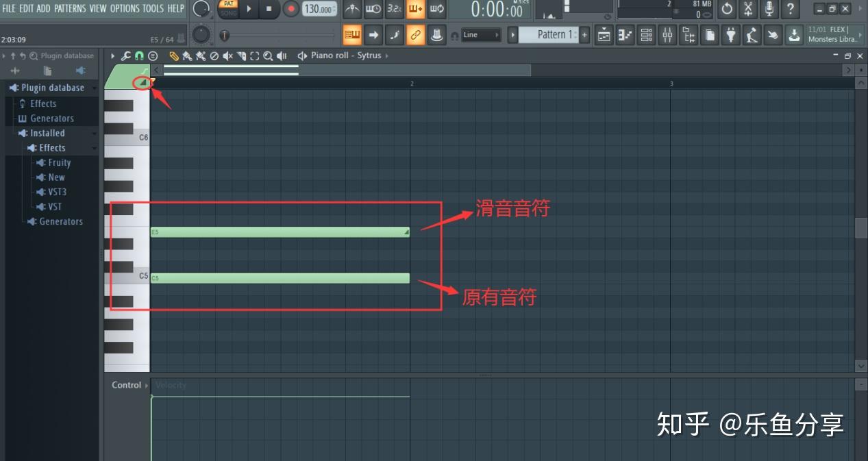This screenshot has height=461, width=868.
Task: Open the project picker icon
Action: pyautogui.click(x=710, y=34)
